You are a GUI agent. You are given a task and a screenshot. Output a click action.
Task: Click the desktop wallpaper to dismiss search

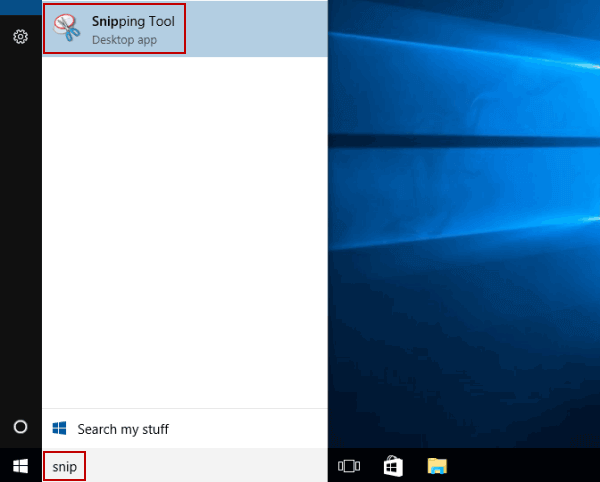click(x=470, y=250)
